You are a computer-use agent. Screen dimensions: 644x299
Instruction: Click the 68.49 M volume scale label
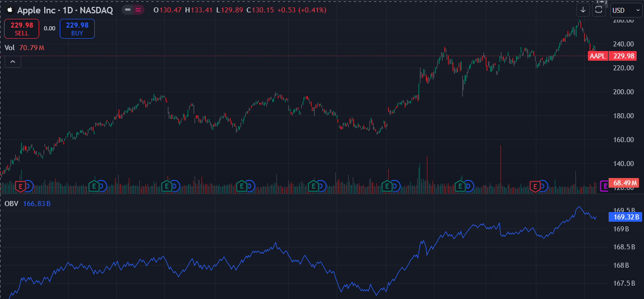point(624,183)
